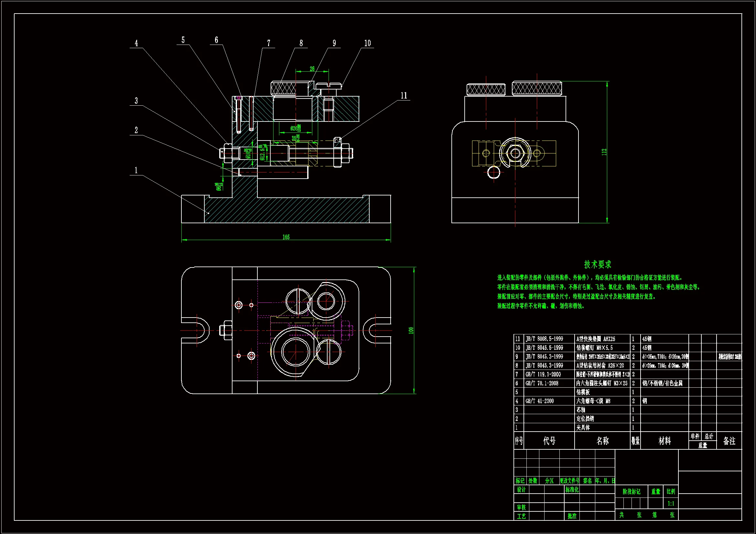Click part balloon number 1

pos(136,171)
